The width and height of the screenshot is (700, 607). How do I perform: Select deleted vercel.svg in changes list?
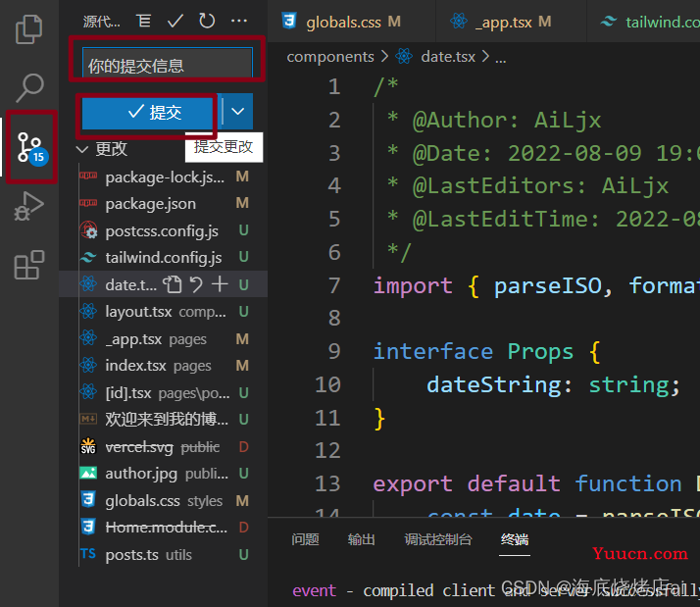[164, 446]
